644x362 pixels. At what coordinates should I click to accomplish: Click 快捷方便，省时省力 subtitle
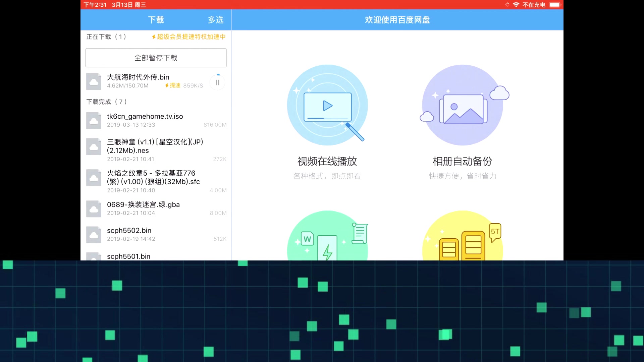click(463, 176)
